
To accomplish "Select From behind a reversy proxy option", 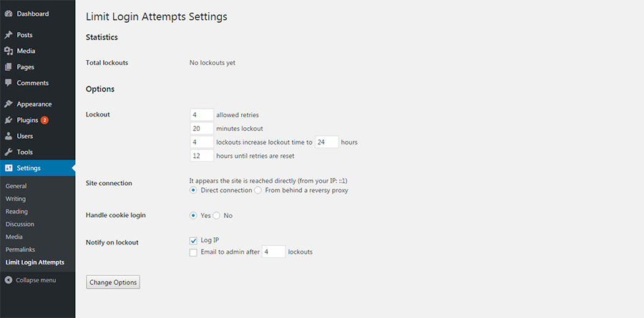I will [258, 190].
